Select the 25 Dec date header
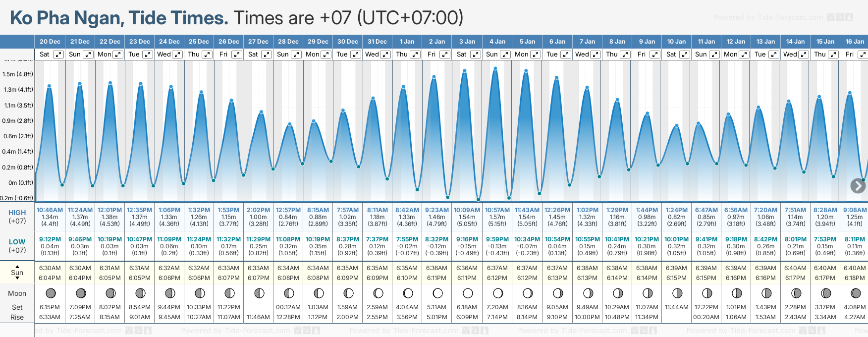The image size is (868, 337). (199, 42)
